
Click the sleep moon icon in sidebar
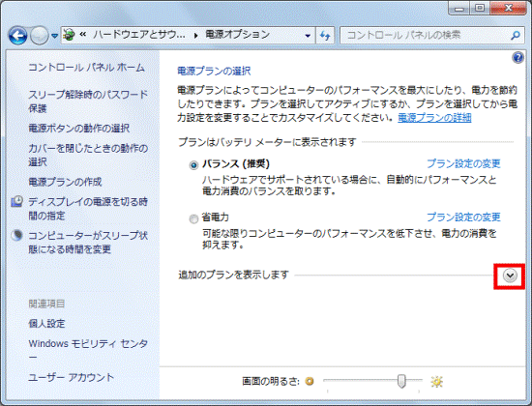click(17, 235)
